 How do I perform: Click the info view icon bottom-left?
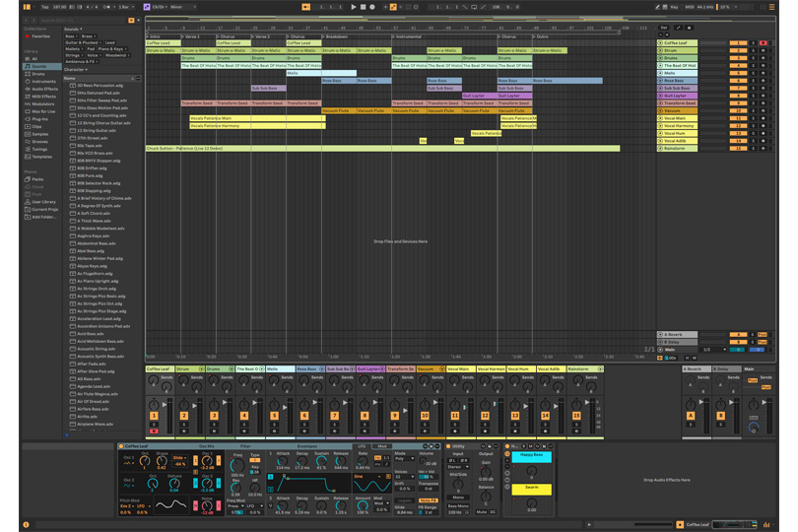[26, 524]
